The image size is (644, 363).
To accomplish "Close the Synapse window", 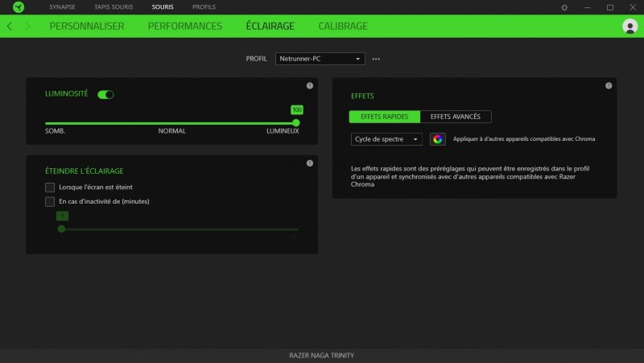I will point(633,7).
